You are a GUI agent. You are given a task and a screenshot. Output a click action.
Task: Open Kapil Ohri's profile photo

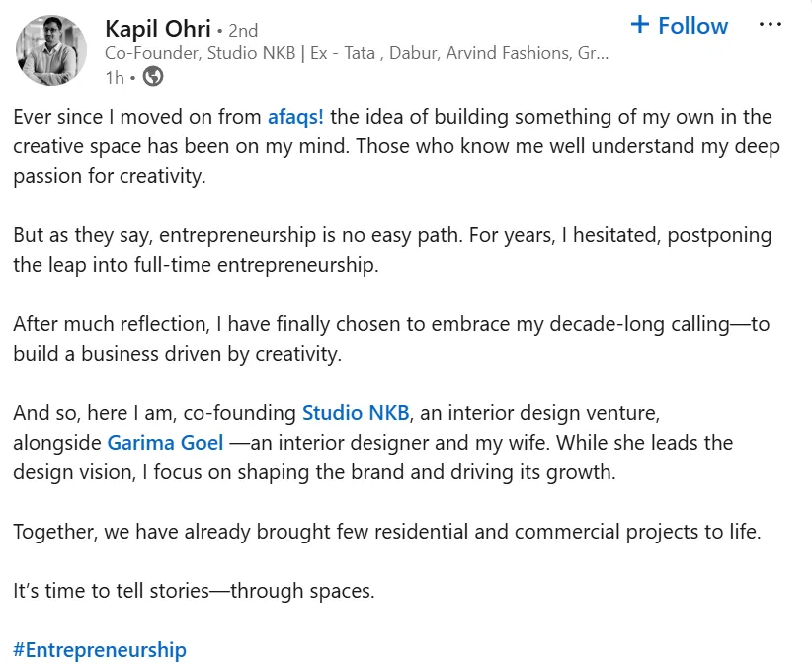[x=51, y=50]
